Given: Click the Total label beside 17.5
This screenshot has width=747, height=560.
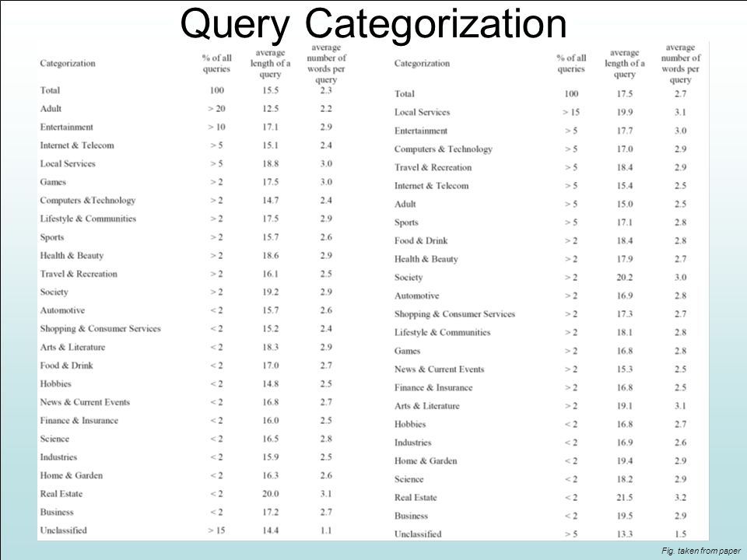Looking at the screenshot, I should (x=405, y=94).
